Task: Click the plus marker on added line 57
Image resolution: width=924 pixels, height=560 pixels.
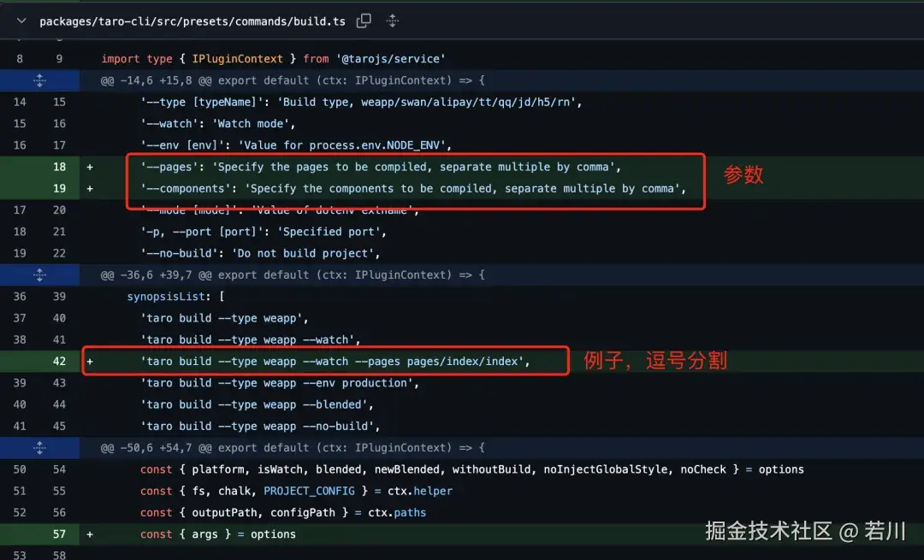Action: pos(89,533)
